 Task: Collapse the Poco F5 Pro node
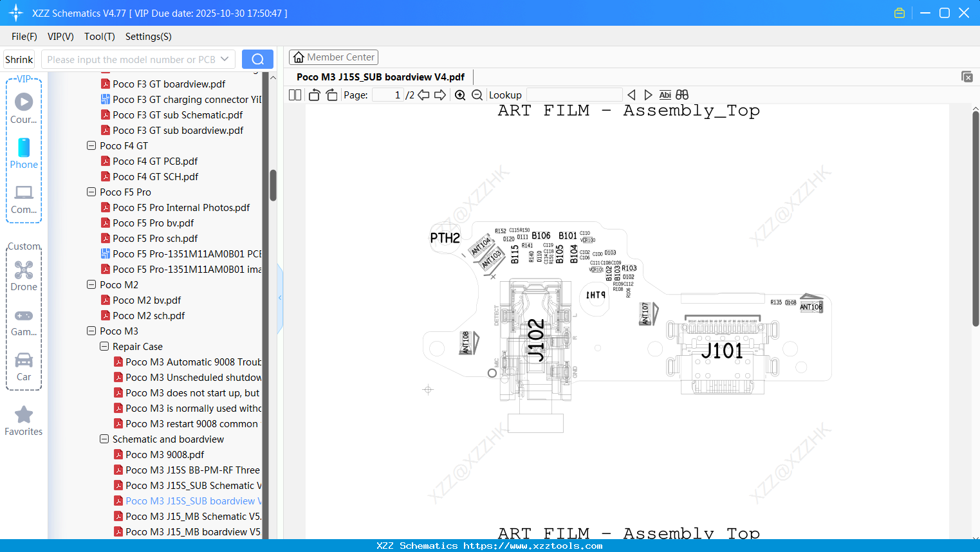click(x=91, y=192)
